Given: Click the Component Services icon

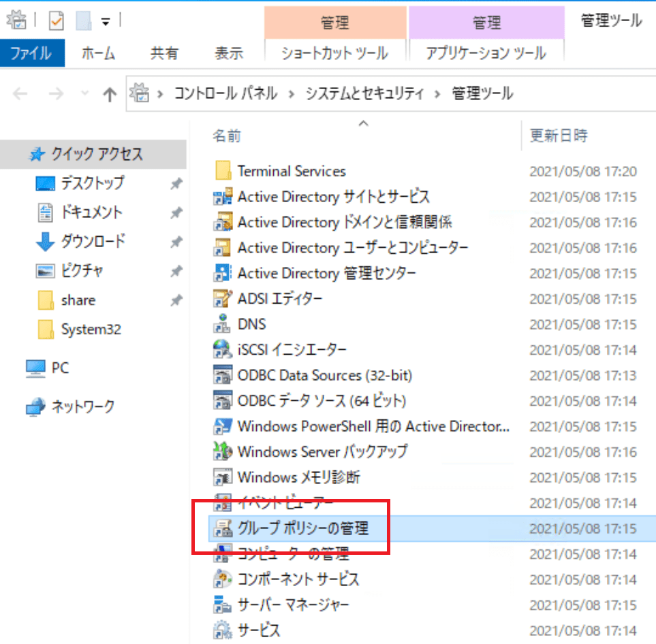Looking at the screenshot, I should (223, 579).
